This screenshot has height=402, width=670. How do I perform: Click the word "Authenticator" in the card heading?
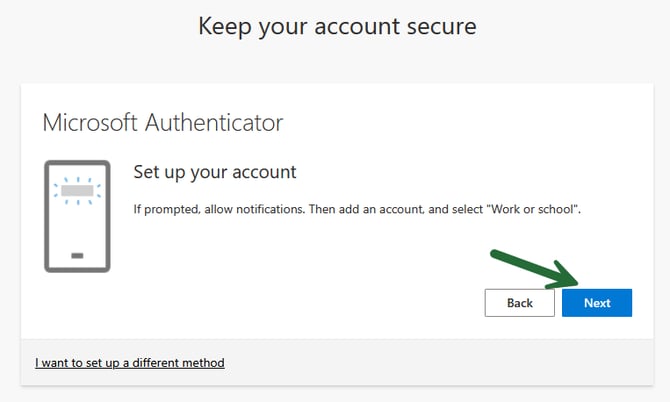[x=212, y=123]
